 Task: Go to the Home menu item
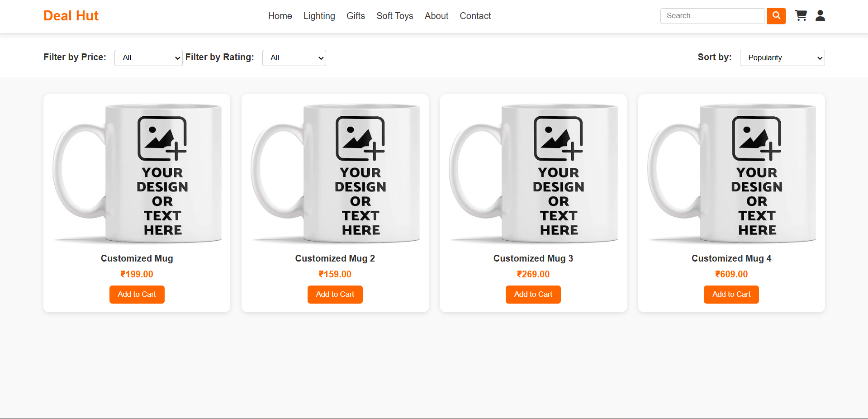[x=280, y=16]
